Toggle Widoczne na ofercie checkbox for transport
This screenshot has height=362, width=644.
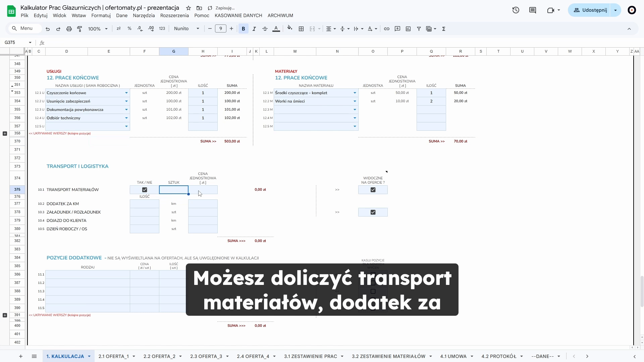point(373,190)
